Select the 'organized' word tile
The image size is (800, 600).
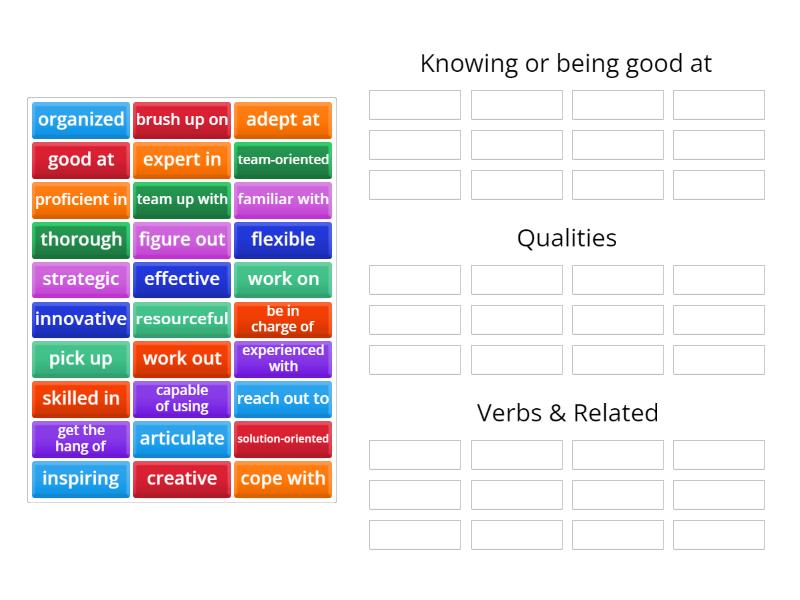click(x=80, y=120)
